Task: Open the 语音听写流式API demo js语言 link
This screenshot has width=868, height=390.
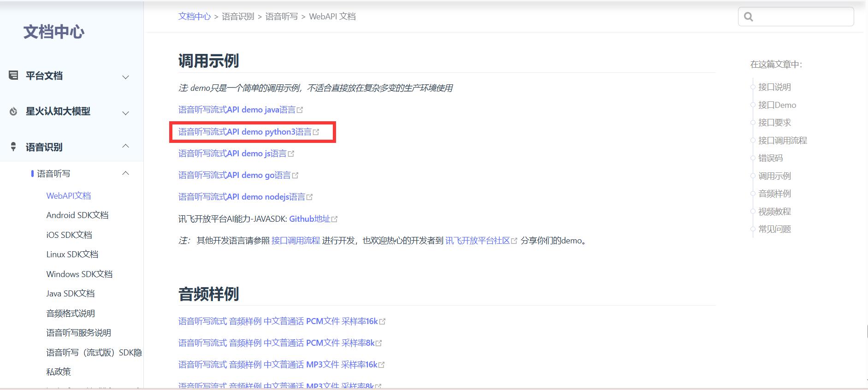Action: (232, 154)
